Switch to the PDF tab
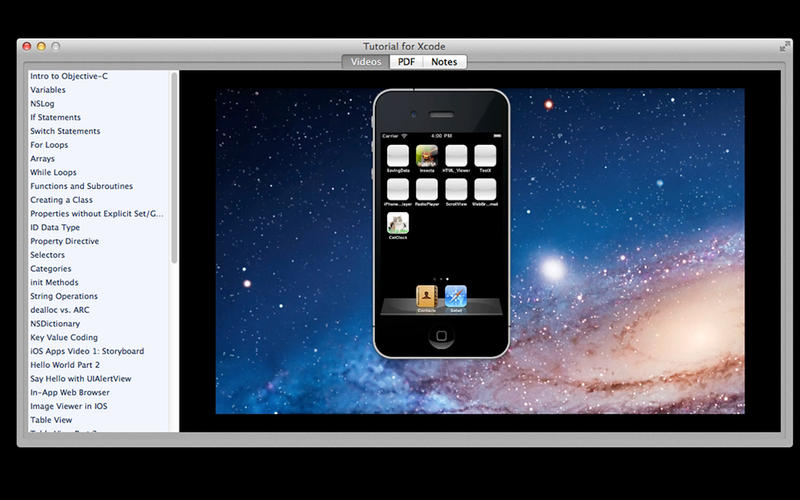 coord(405,62)
